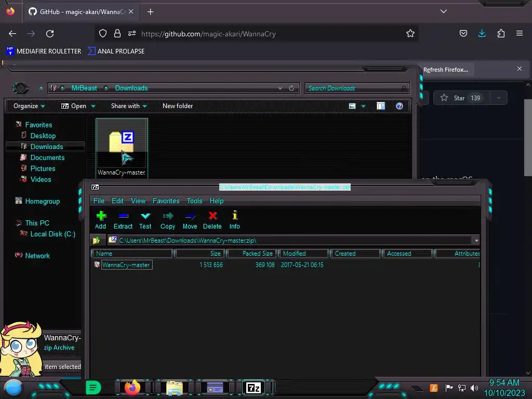Reload the Firefox page
Viewport: 532px width, 399px height.
pos(50,34)
